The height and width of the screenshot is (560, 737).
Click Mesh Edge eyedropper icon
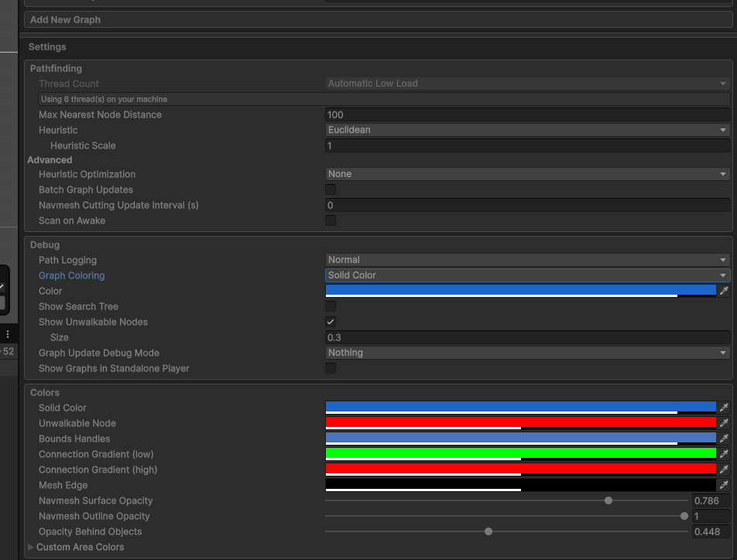[x=724, y=485]
